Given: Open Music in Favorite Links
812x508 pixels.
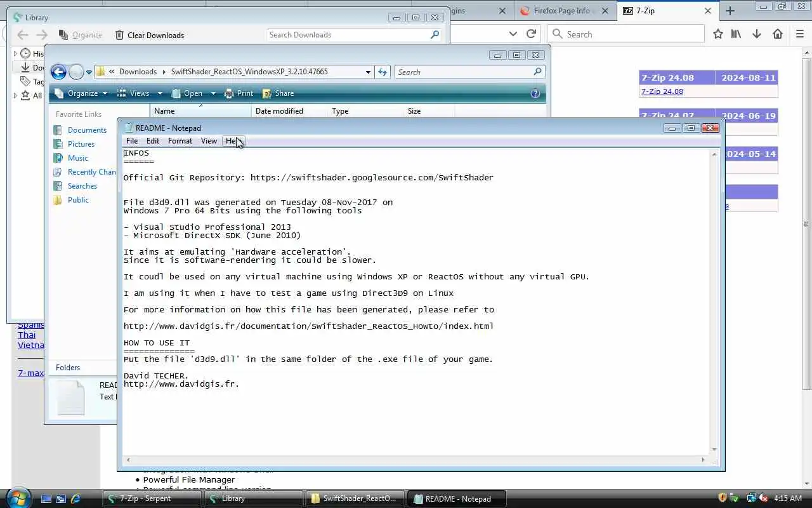Looking at the screenshot, I should (x=71, y=158).
